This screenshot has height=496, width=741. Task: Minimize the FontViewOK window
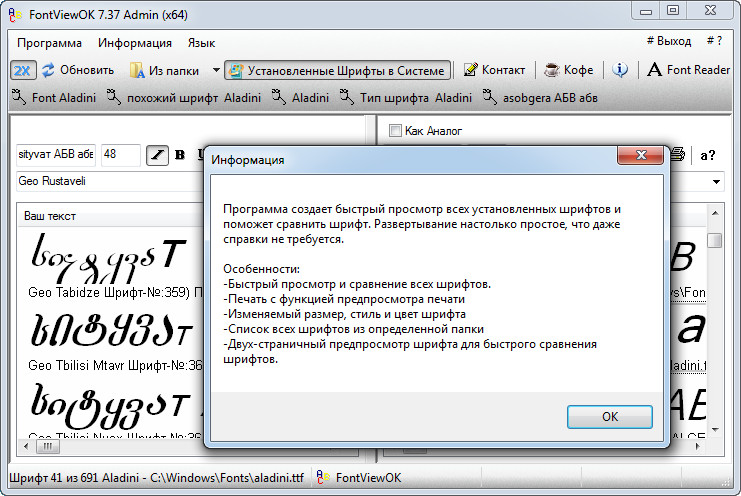(x=646, y=10)
